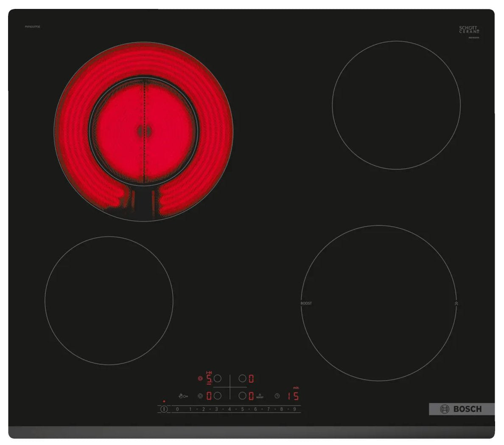Viewport: 504px width, 445px height.
Task: Toggle the red power-on indicator dot
Action: [x=163, y=401]
